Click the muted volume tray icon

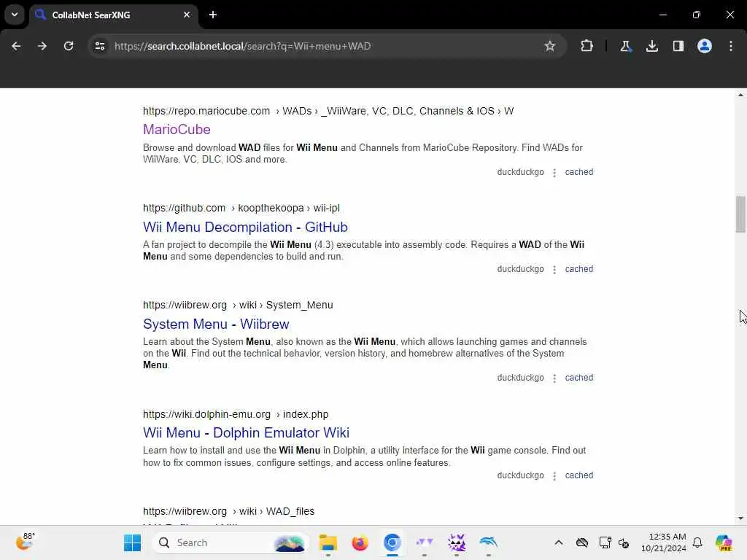pos(624,542)
